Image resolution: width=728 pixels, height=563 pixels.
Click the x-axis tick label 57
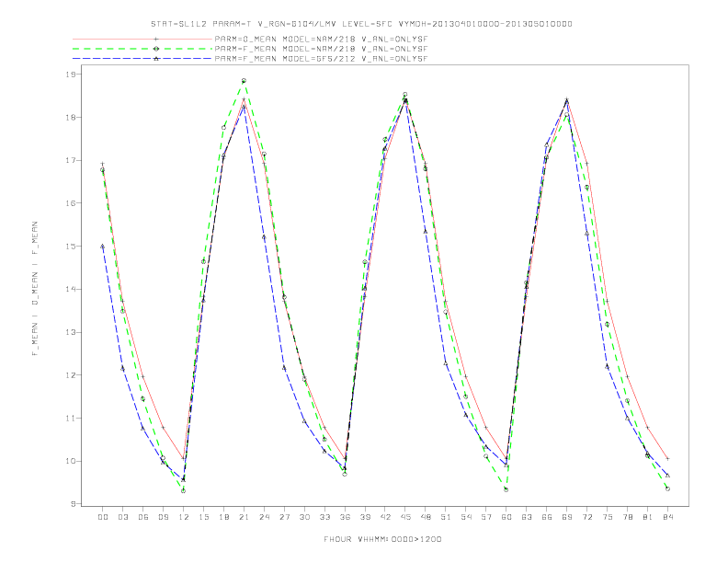[486, 517]
